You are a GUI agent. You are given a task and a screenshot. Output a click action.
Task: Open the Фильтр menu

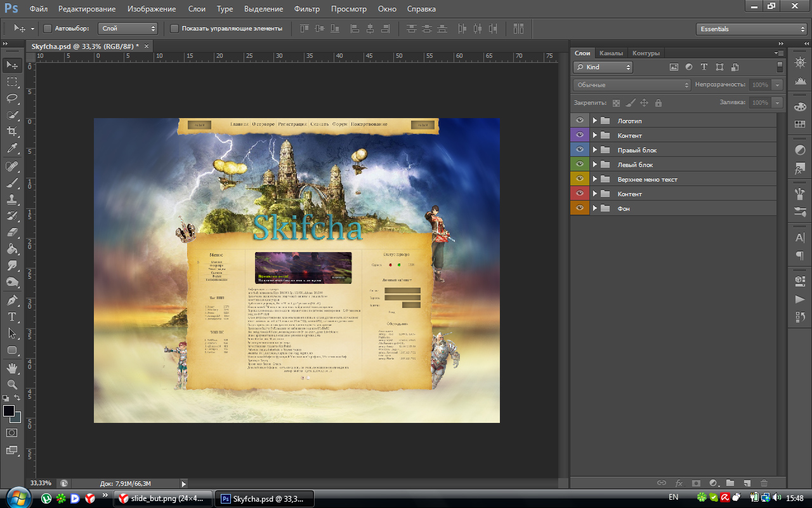(307, 9)
